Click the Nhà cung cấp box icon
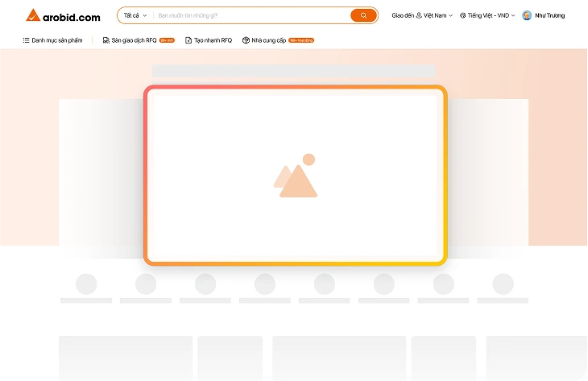 click(246, 40)
